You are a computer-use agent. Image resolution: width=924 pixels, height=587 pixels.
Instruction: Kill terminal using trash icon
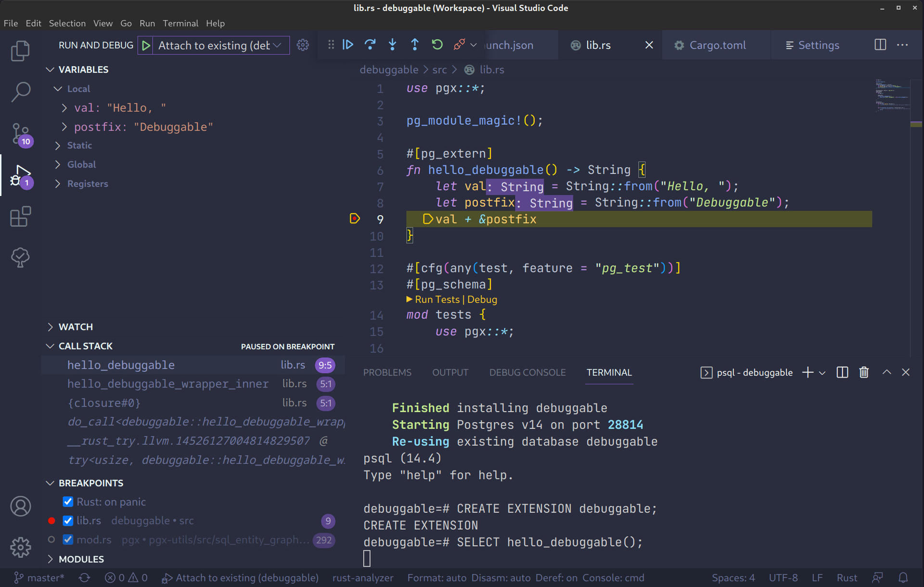point(864,372)
